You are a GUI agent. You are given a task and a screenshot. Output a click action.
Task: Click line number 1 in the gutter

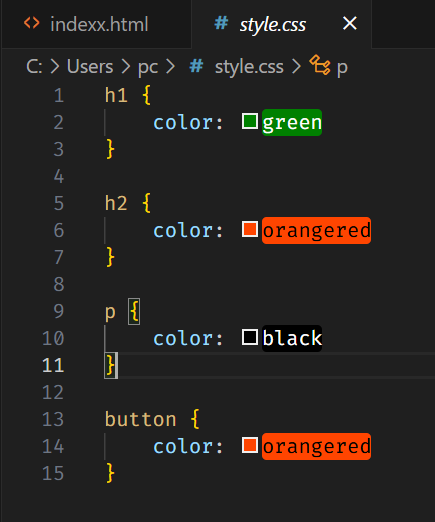click(x=59, y=95)
